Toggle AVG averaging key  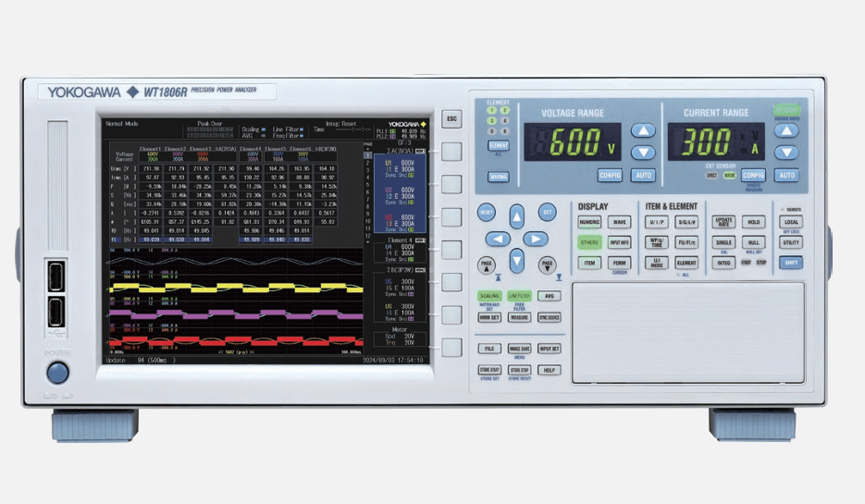tap(550, 296)
